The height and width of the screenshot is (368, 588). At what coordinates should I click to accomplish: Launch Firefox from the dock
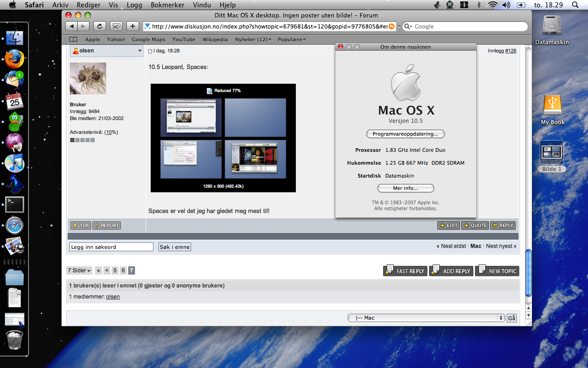click(14, 59)
